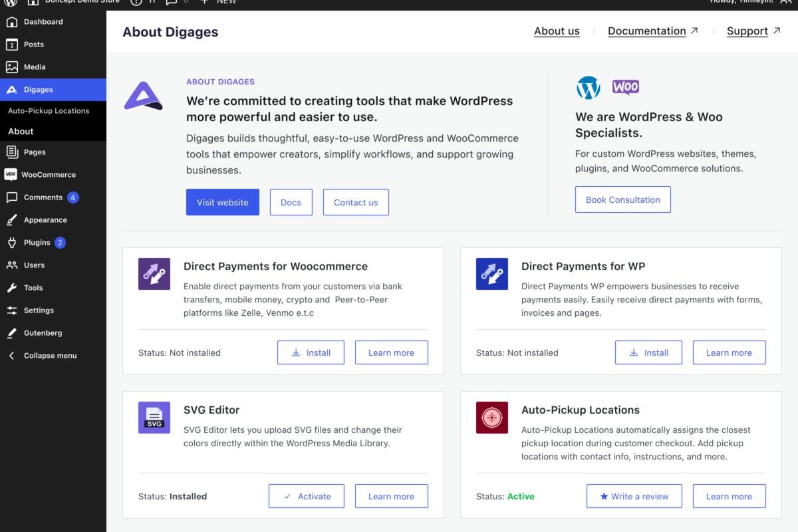Click the Book Consultation button
Screen dimensions: 798x532
tap(622, 199)
